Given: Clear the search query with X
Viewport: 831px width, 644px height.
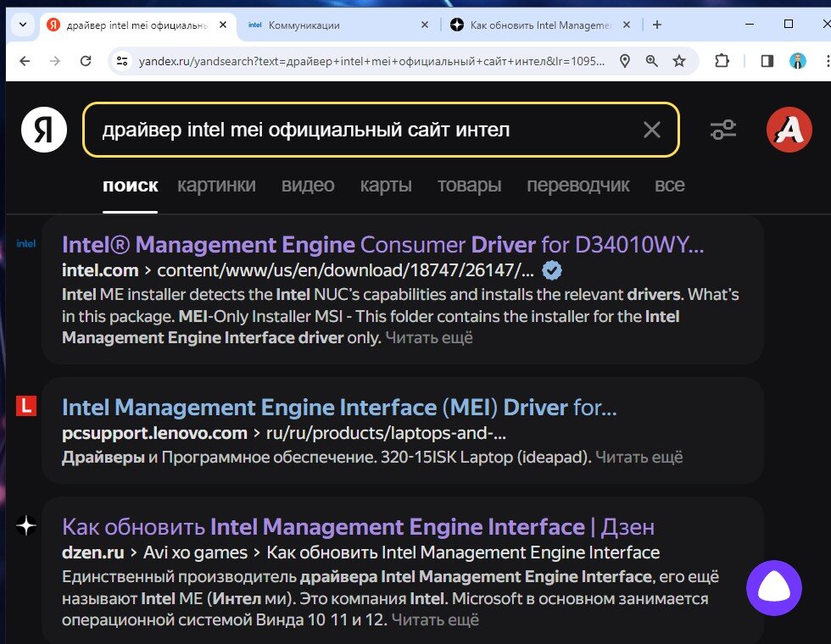Looking at the screenshot, I should click(x=652, y=130).
